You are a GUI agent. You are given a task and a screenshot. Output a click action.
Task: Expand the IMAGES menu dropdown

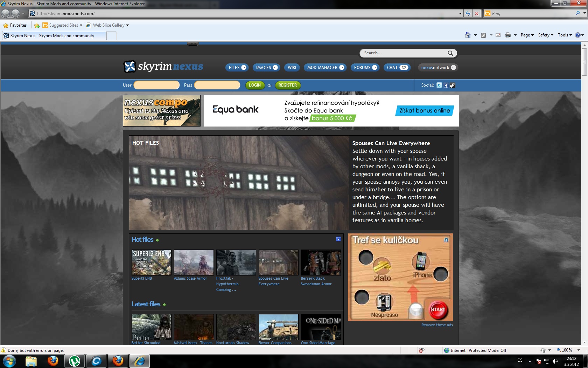(275, 68)
